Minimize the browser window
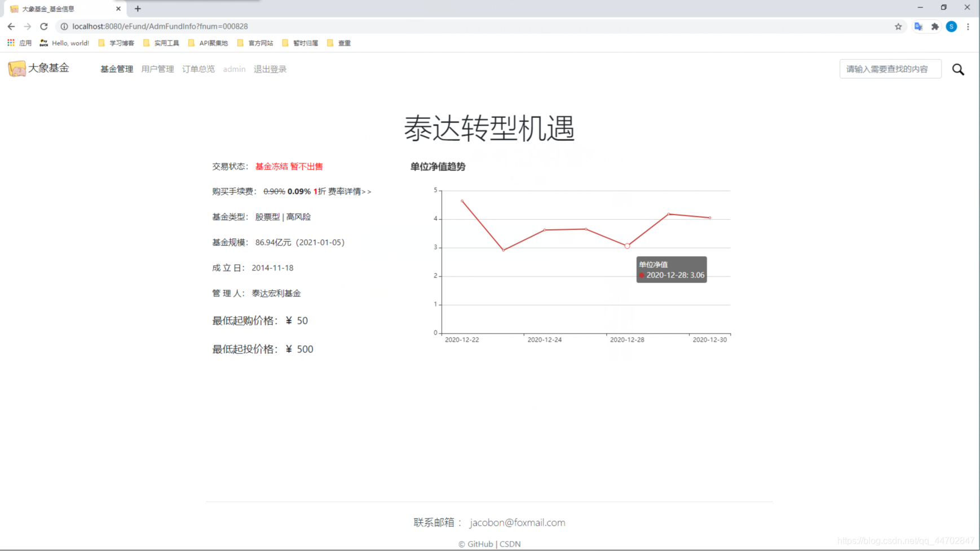This screenshot has height=551, width=980. pyautogui.click(x=920, y=8)
